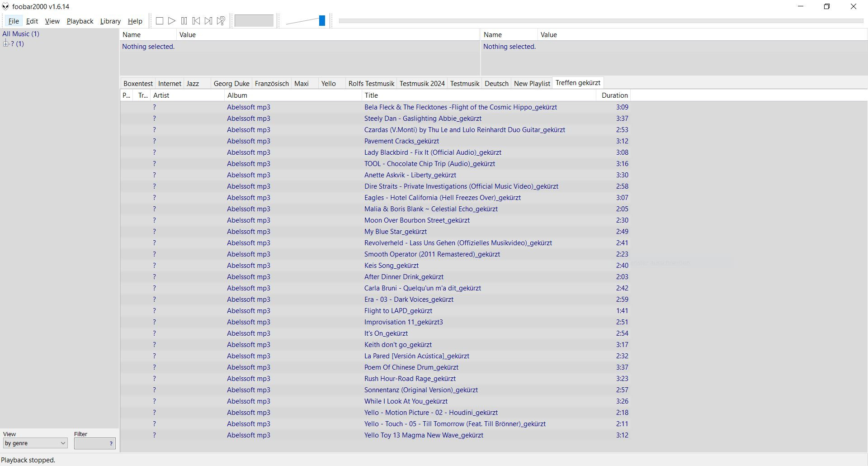Switch to the Yello playlist tab
Screen dimensions: 868x466
coord(328,84)
